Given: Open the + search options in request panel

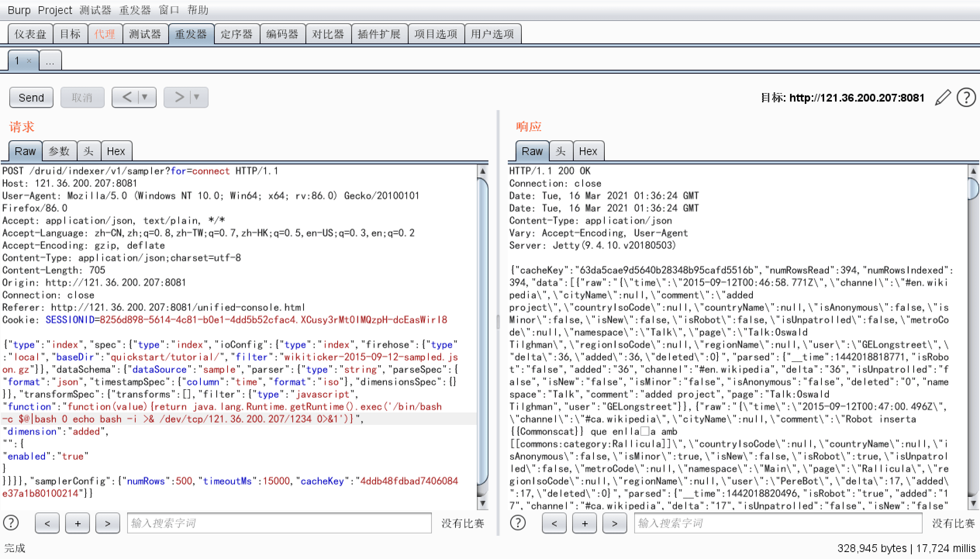Looking at the screenshot, I should (77, 523).
